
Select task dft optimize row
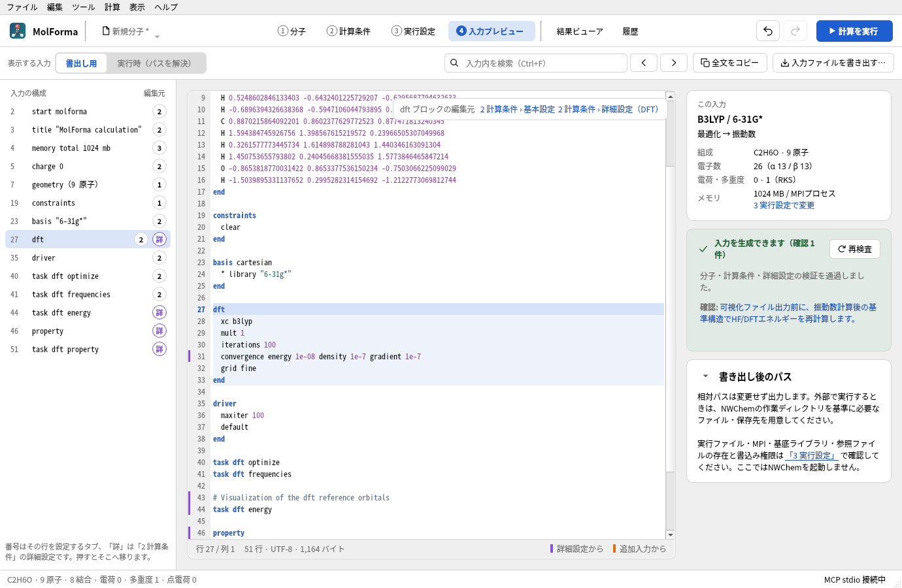click(x=88, y=276)
